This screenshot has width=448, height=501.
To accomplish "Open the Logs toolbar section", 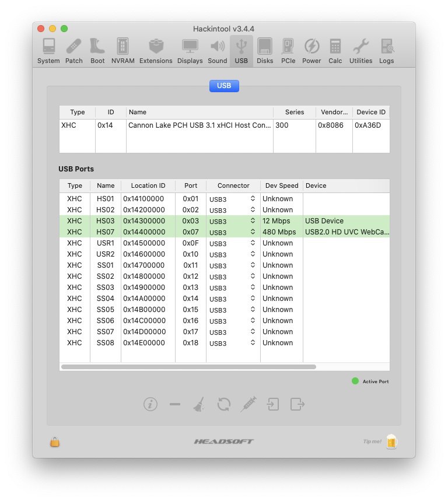I will (387, 51).
